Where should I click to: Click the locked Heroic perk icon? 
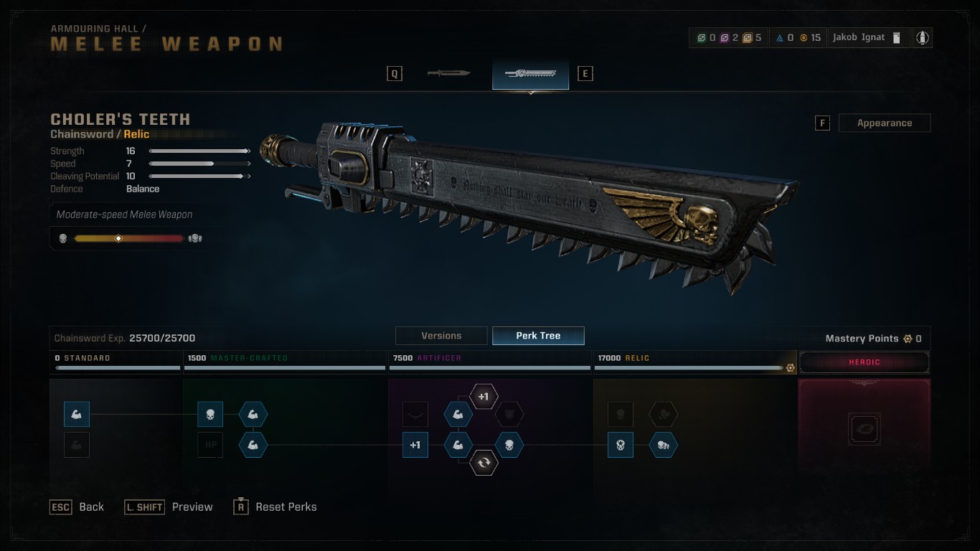pos(864,430)
